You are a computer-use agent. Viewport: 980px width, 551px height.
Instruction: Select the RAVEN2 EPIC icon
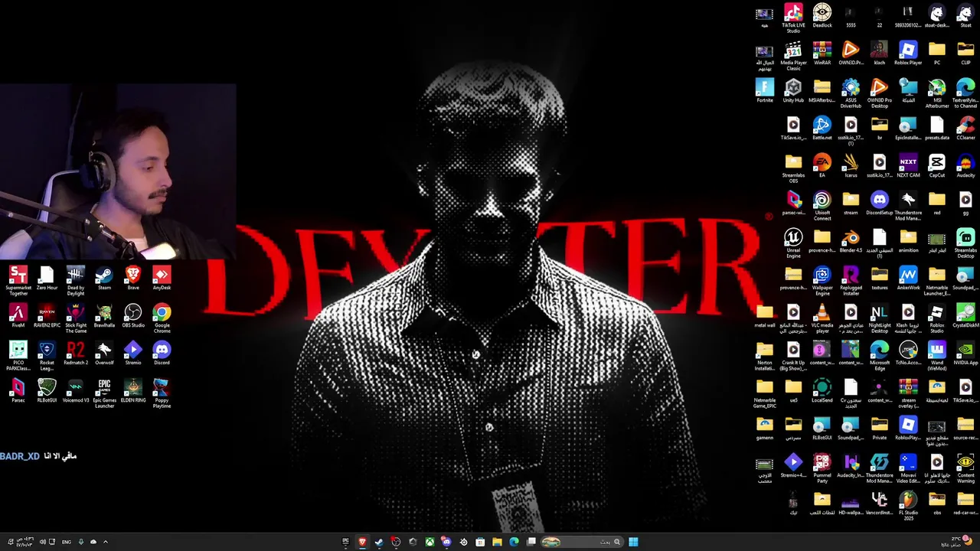(x=47, y=316)
